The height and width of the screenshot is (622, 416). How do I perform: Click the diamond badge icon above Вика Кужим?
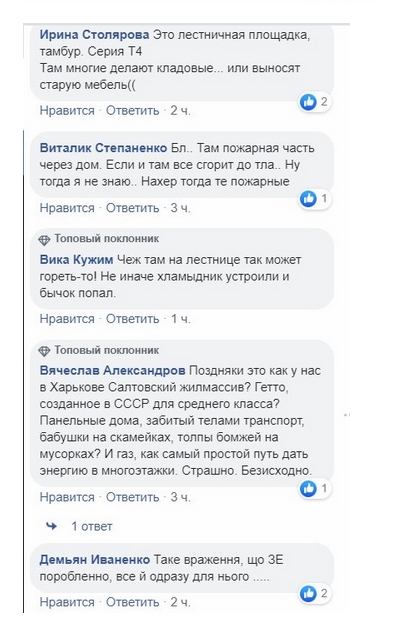(x=44, y=240)
